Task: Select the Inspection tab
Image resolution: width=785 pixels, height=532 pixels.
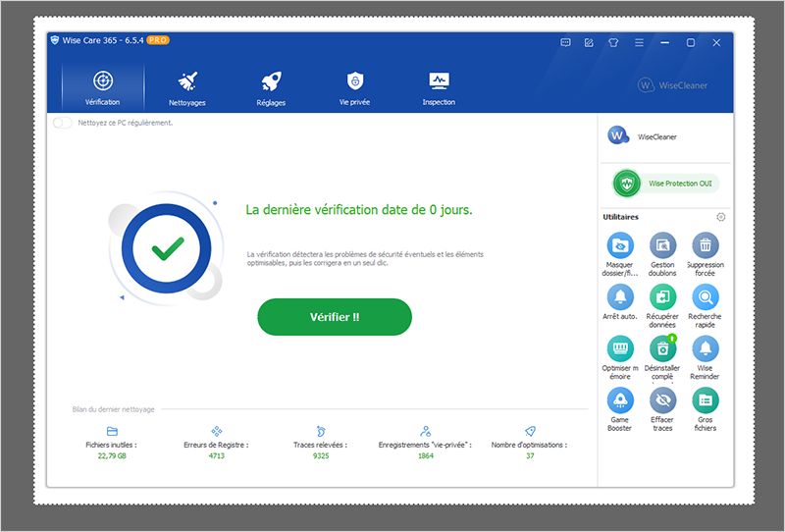Action: click(x=439, y=88)
